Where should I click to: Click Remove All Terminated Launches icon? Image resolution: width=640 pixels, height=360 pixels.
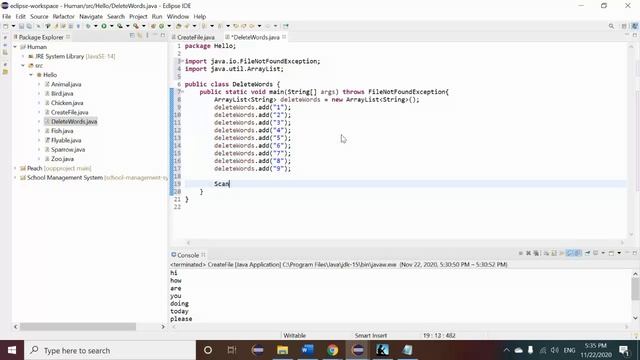[x=536, y=253]
